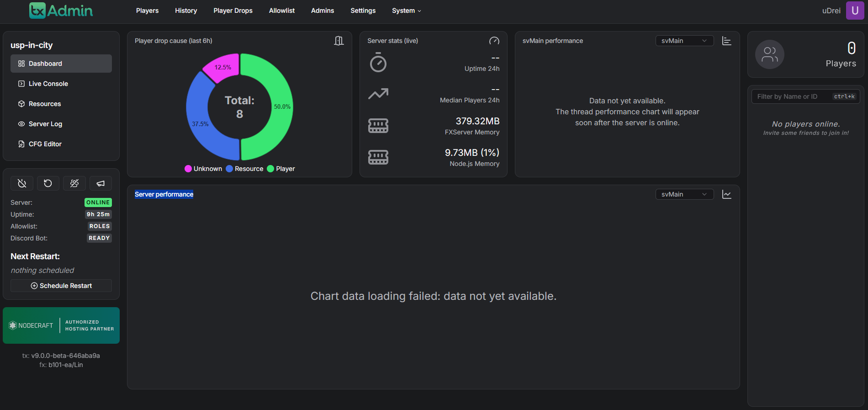
Task: Focus the Filter by Name or ID field
Action: click(x=806, y=96)
